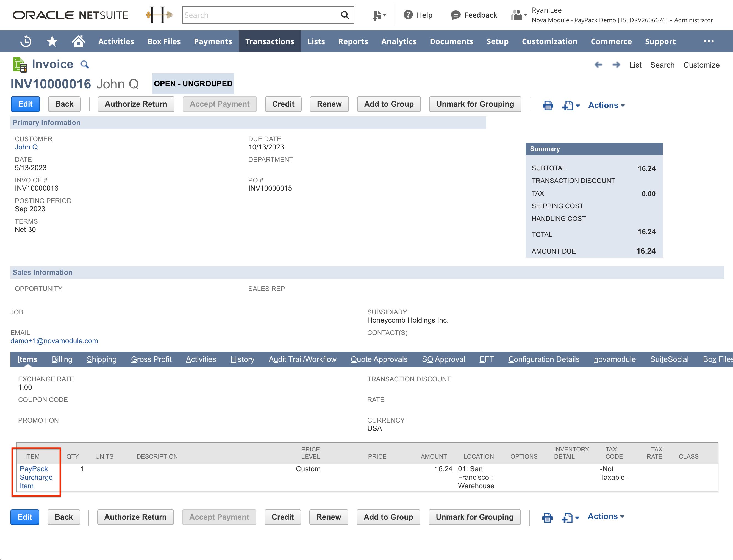Click the Authorize Return button
This screenshot has width=733, height=560.
click(136, 104)
